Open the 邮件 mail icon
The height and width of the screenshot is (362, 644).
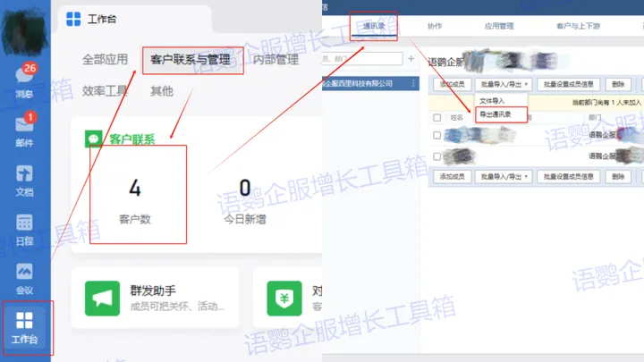(25, 128)
